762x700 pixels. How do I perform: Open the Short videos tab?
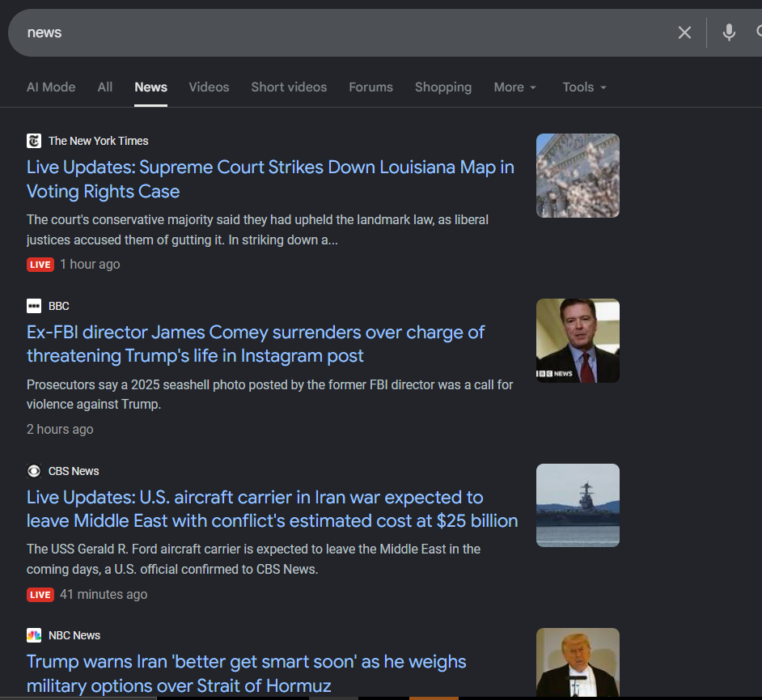coord(289,87)
